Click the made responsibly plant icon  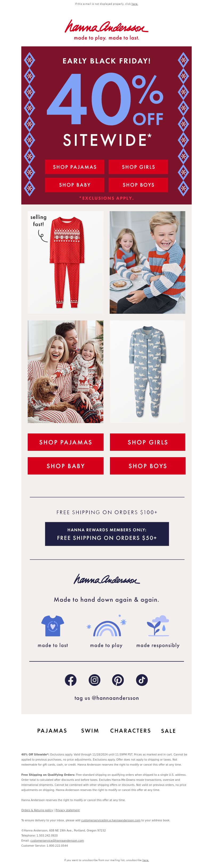click(x=158, y=626)
